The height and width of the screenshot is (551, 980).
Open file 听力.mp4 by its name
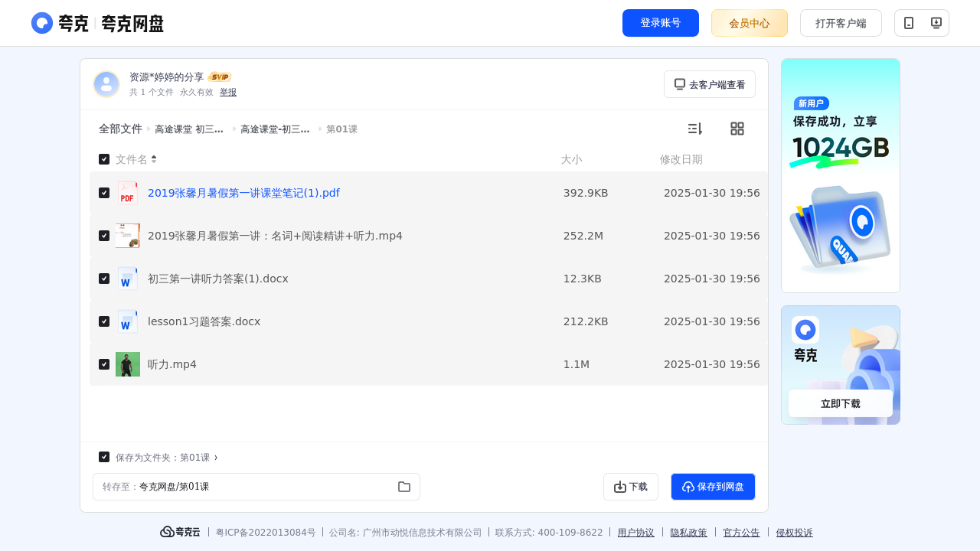[x=172, y=364]
